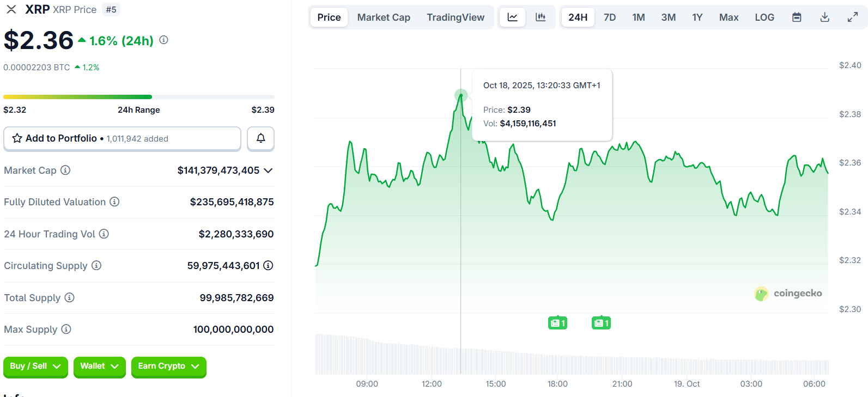Switch to the TradingView tab
The image size is (868, 397).
[456, 17]
